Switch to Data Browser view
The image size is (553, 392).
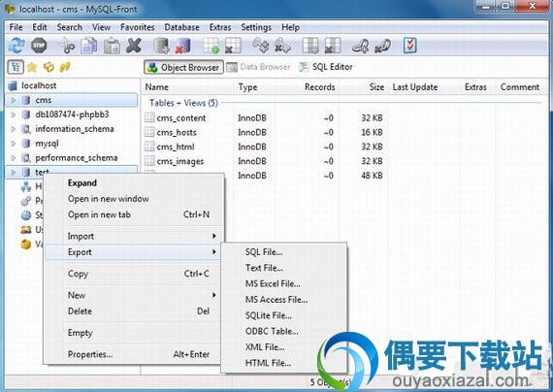click(258, 67)
